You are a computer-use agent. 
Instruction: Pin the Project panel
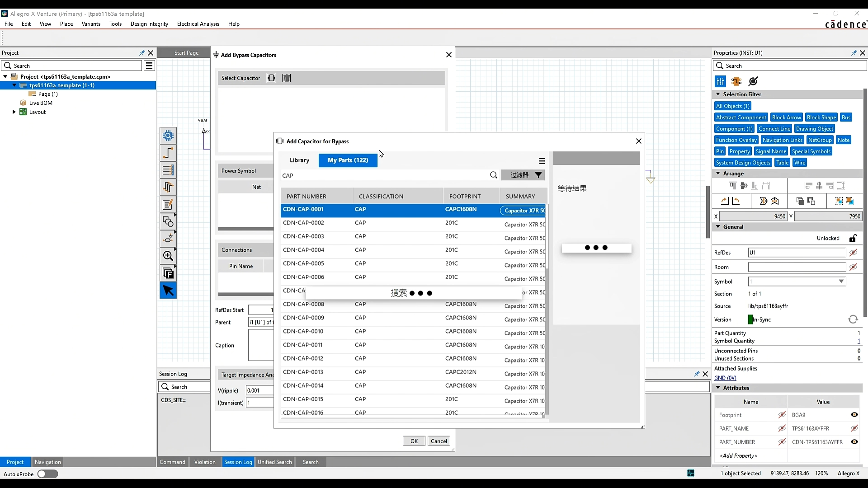(142, 53)
